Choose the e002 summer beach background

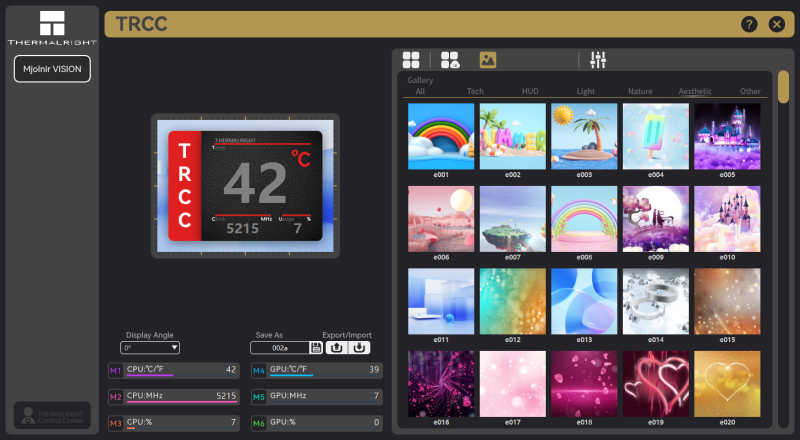point(513,136)
